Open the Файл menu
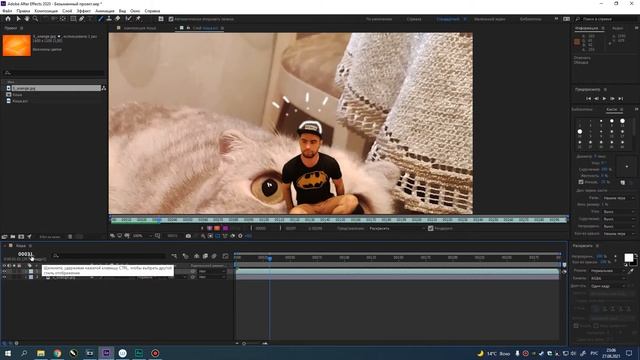The image size is (640, 360). (x=7, y=11)
